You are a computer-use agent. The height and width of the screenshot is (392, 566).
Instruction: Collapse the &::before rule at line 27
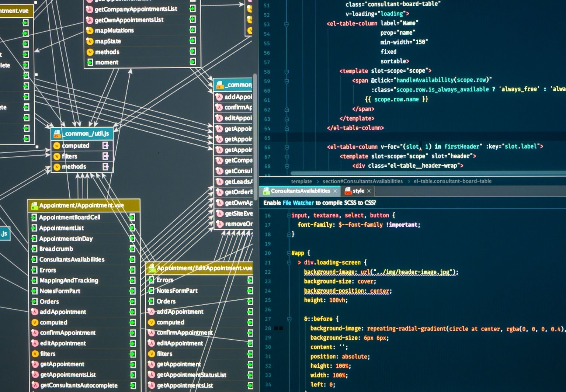pyautogui.click(x=289, y=319)
